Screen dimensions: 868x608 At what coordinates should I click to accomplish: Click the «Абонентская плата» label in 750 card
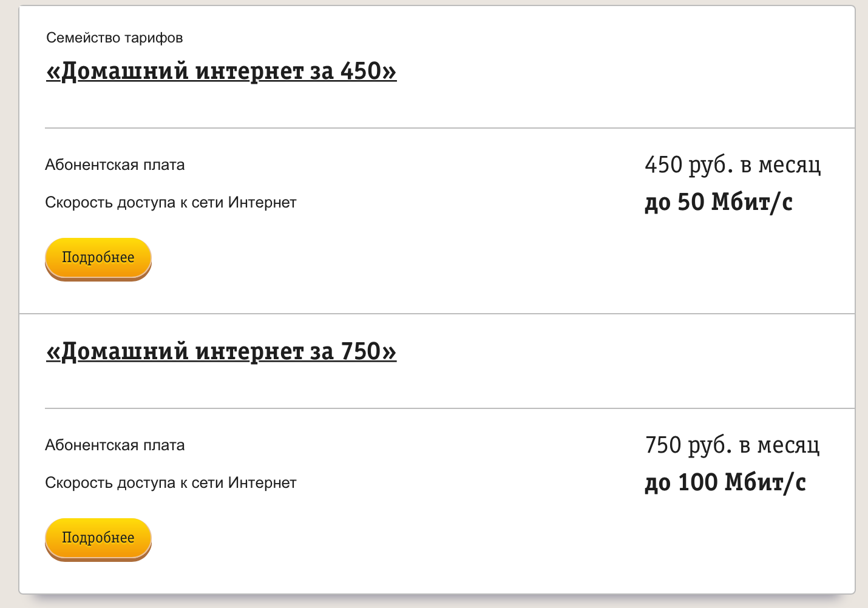(115, 445)
